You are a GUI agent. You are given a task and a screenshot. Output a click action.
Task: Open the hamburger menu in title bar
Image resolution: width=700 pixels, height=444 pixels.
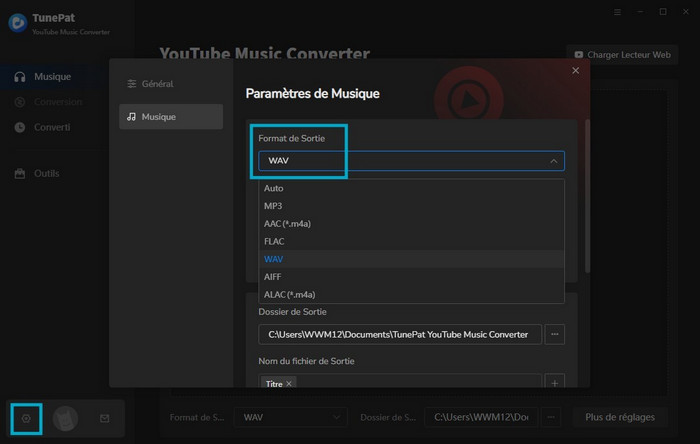coord(617,12)
